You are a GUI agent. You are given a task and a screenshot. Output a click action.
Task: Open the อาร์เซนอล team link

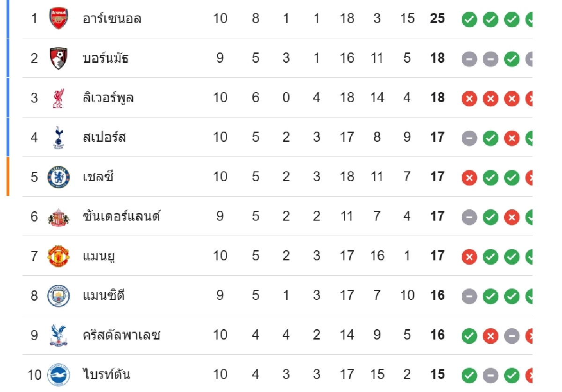(112, 19)
